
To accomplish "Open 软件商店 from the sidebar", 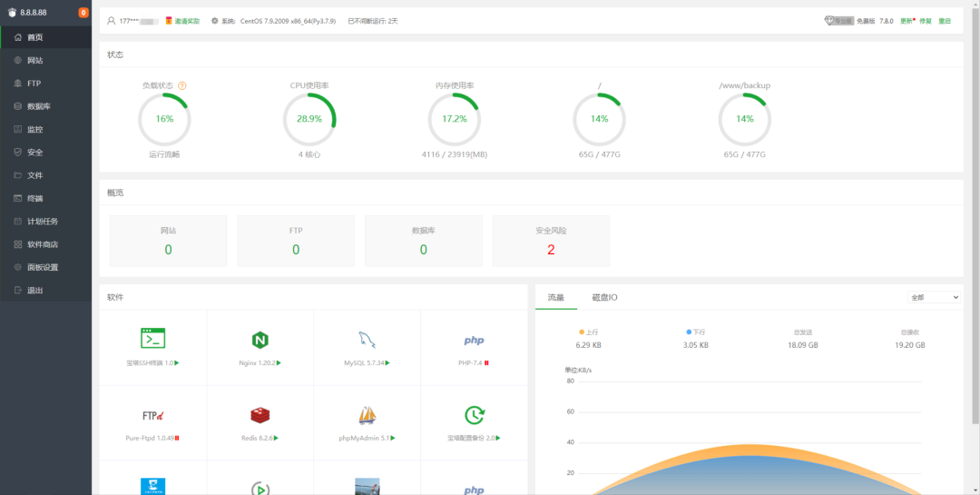I will [x=42, y=244].
